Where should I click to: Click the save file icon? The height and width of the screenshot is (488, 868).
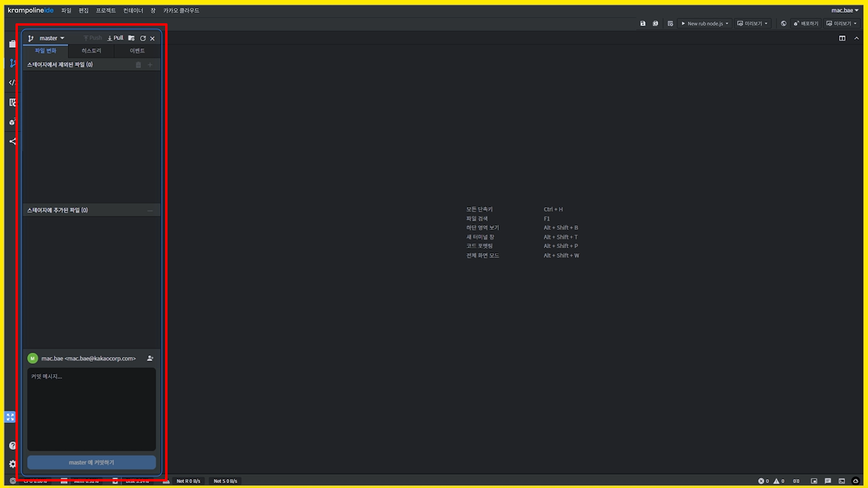(x=643, y=24)
